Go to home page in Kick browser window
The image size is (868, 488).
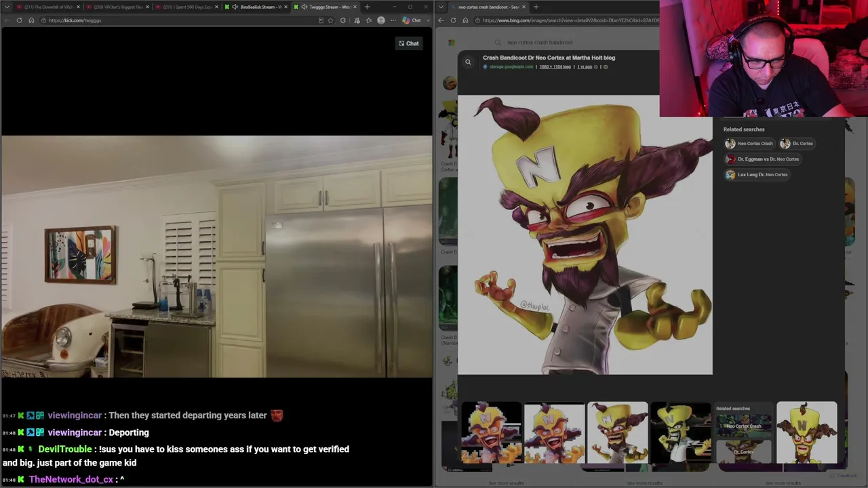click(x=31, y=20)
